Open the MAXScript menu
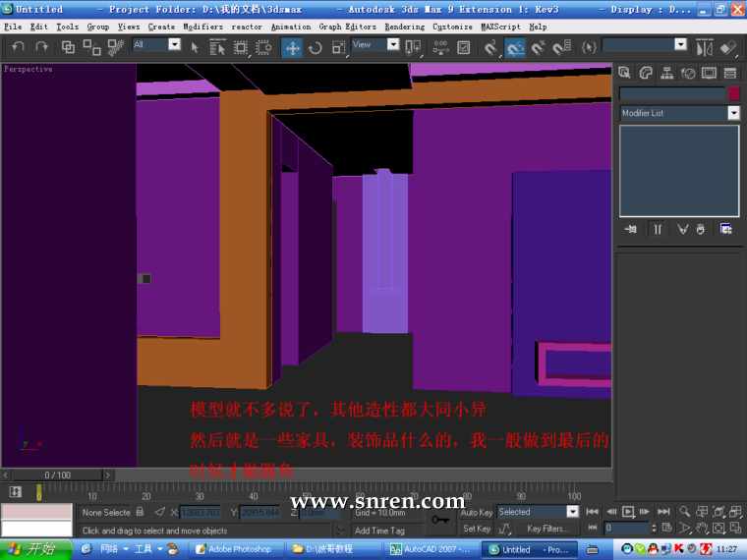 pyautogui.click(x=500, y=27)
